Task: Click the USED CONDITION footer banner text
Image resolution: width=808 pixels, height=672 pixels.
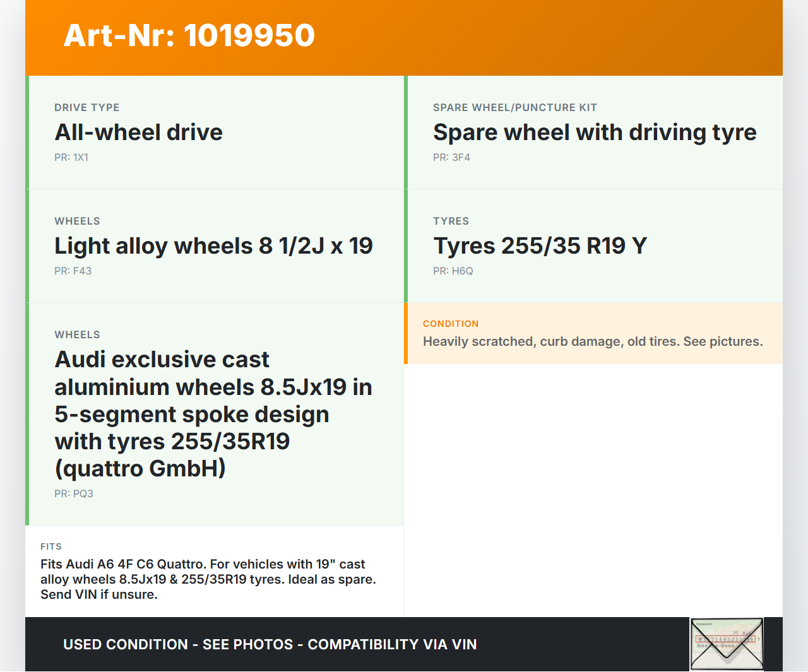Action: 270,644
